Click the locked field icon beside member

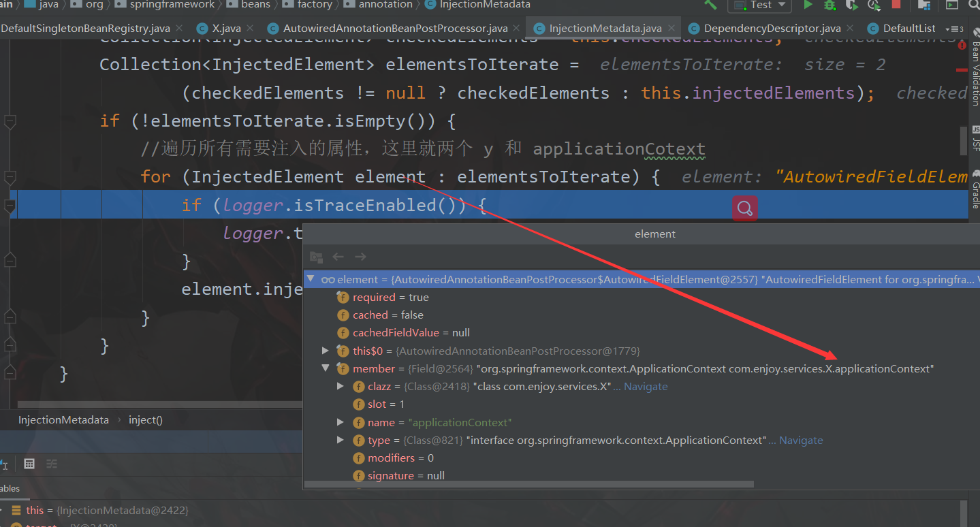[343, 368]
